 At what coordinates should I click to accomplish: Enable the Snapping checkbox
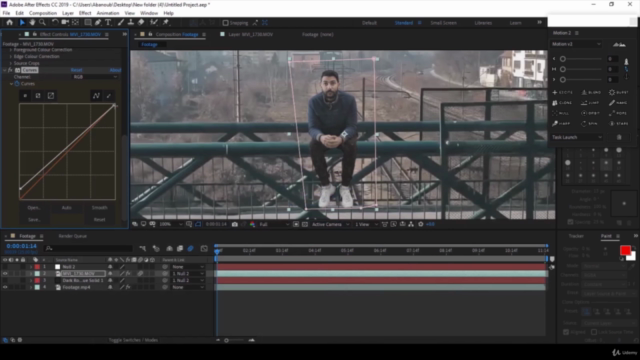coord(225,23)
